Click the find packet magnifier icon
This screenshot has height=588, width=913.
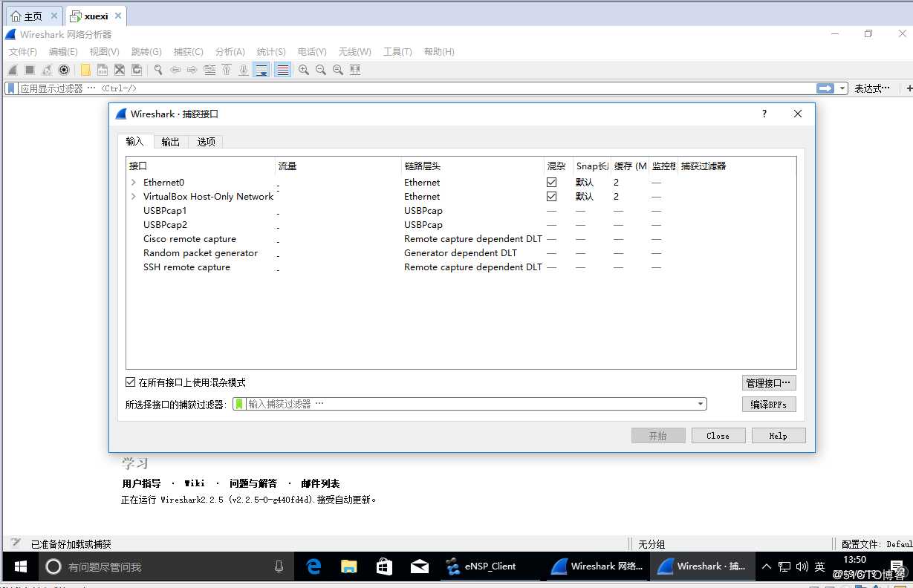point(158,70)
